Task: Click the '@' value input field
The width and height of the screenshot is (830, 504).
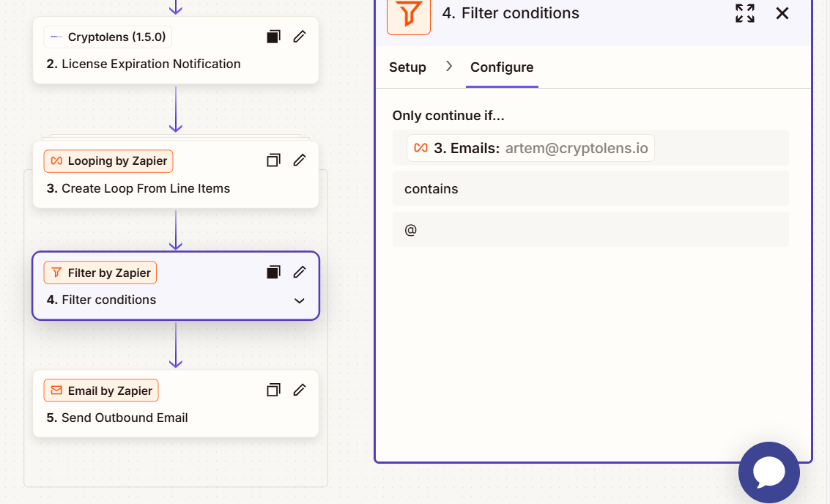Action: pos(590,229)
